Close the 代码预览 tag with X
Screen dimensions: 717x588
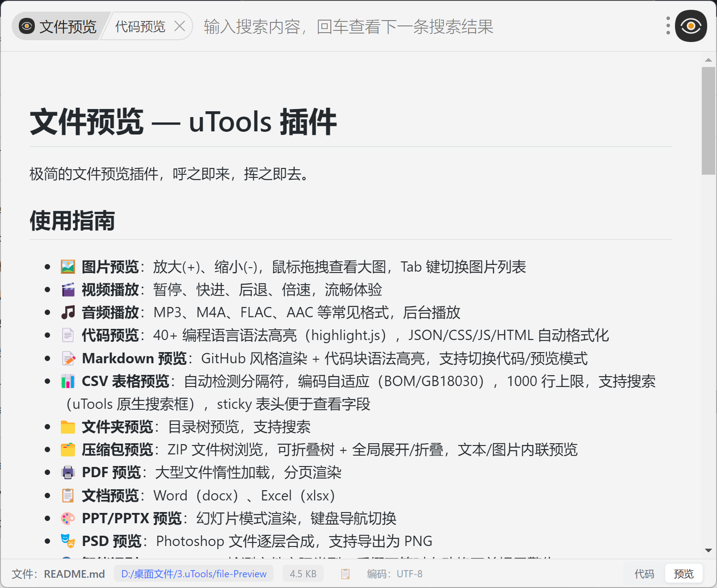pyautogui.click(x=180, y=26)
